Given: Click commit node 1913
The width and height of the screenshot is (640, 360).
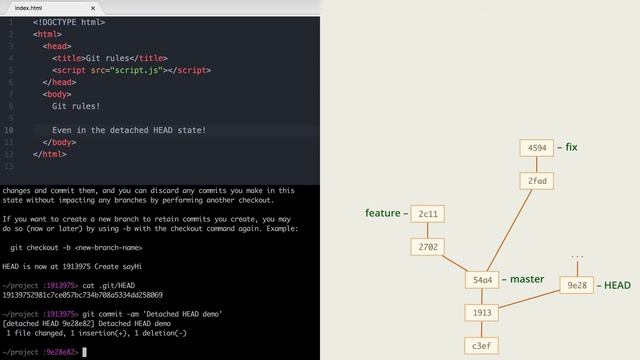Looking at the screenshot, I should (482, 313).
